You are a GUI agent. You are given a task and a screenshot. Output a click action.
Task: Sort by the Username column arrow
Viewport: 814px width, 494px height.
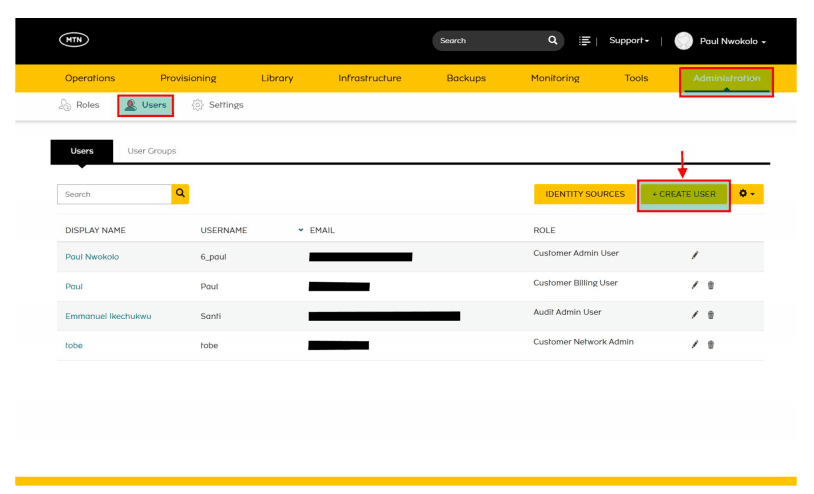coord(301,230)
